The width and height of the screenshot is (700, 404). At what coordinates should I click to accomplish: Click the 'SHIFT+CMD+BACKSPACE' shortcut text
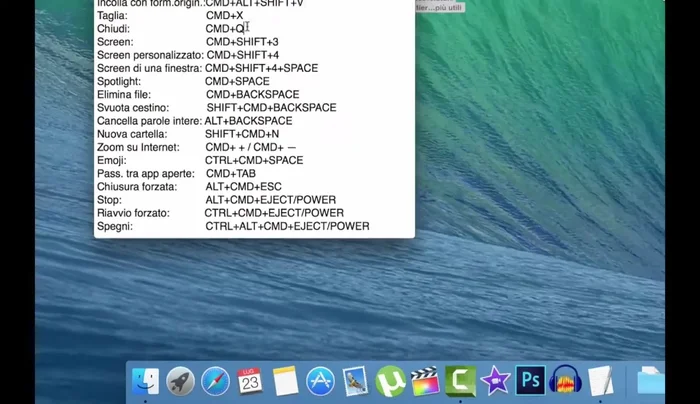(271, 108)
